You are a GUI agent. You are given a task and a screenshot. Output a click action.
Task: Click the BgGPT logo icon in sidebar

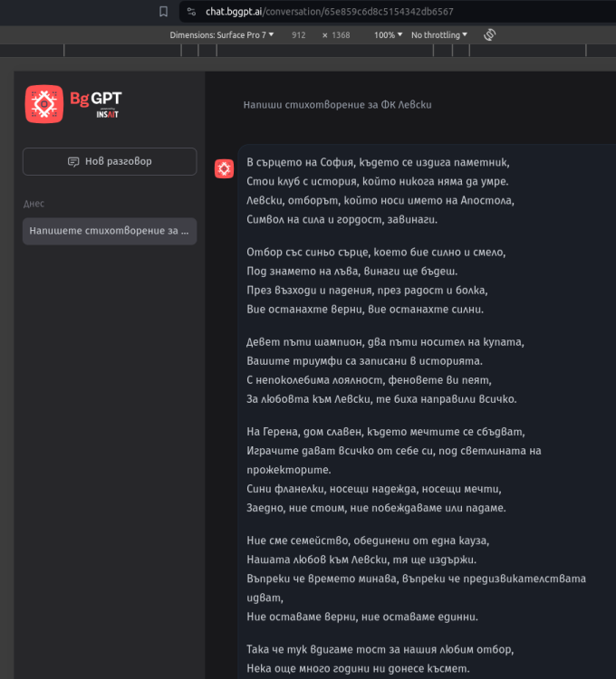(x=43, y=103)
